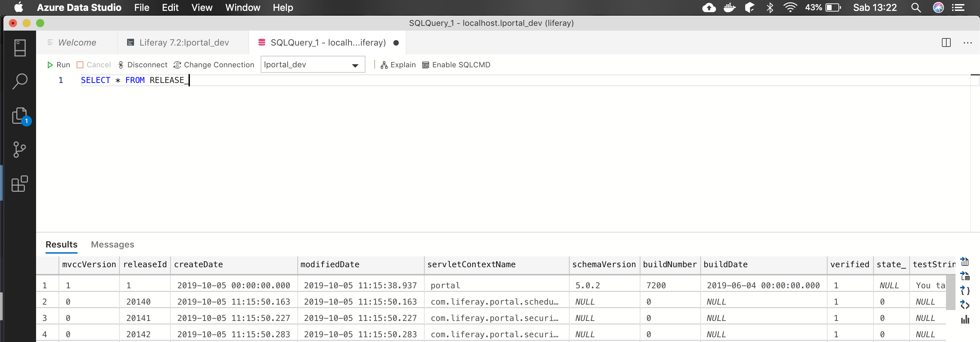Select buildDate cell 2019-06-04 00:00:00.000
980x342 pixels.
pos(764,285)
